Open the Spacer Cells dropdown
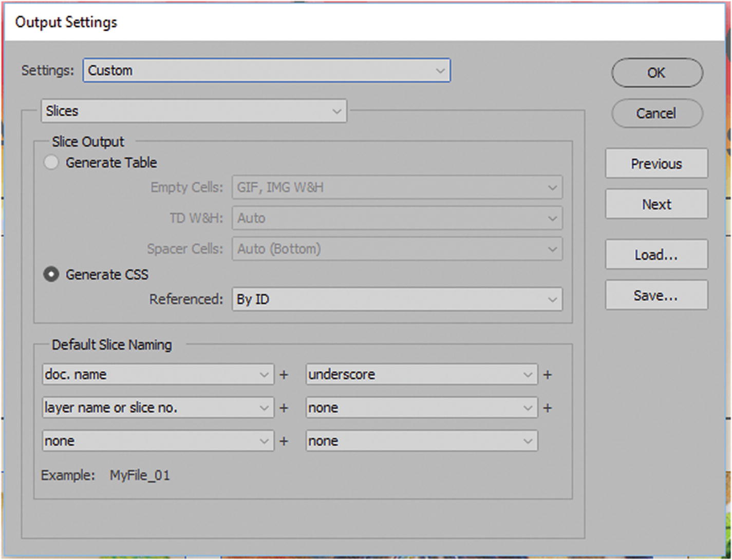This screenshot has width=732, height=560. (397, 249)
